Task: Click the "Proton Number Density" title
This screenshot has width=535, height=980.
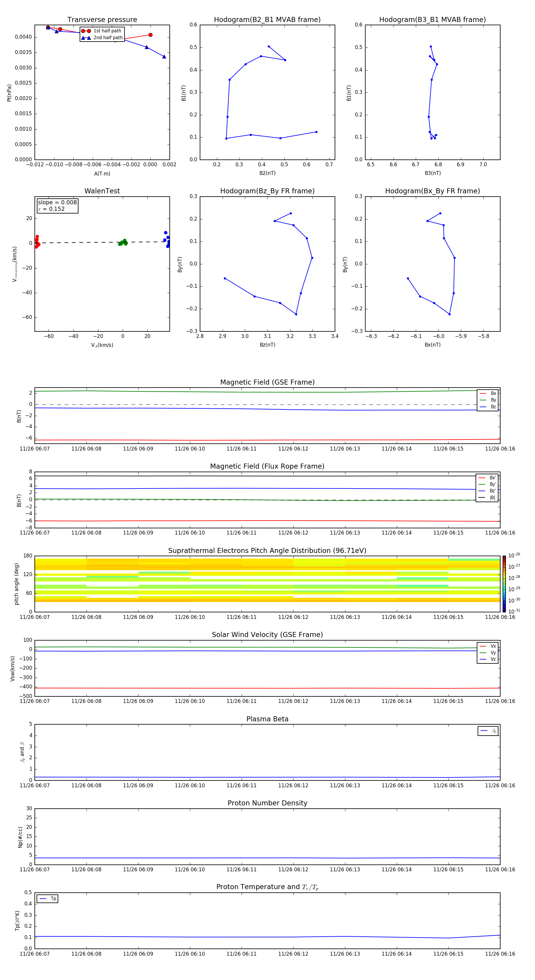Action: (x=267, y=803)
